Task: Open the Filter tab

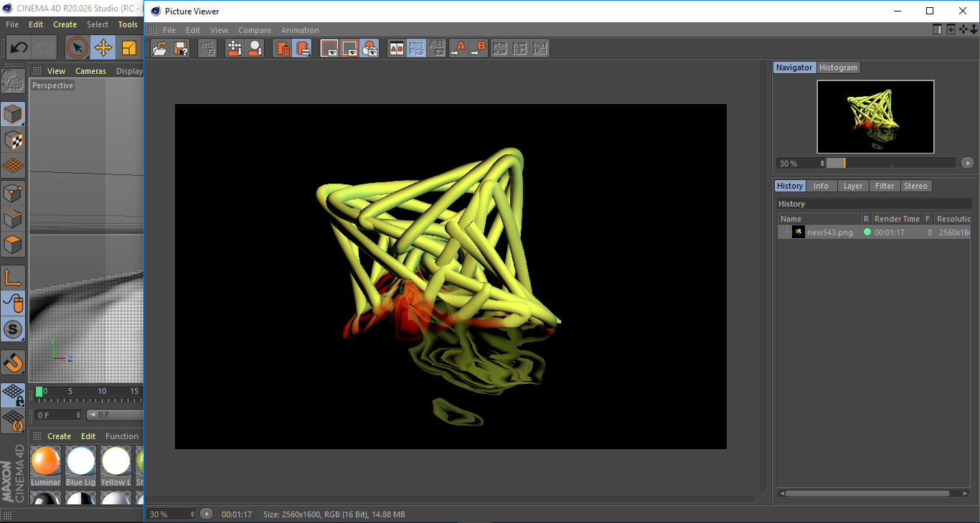Action: click(885, 186)
